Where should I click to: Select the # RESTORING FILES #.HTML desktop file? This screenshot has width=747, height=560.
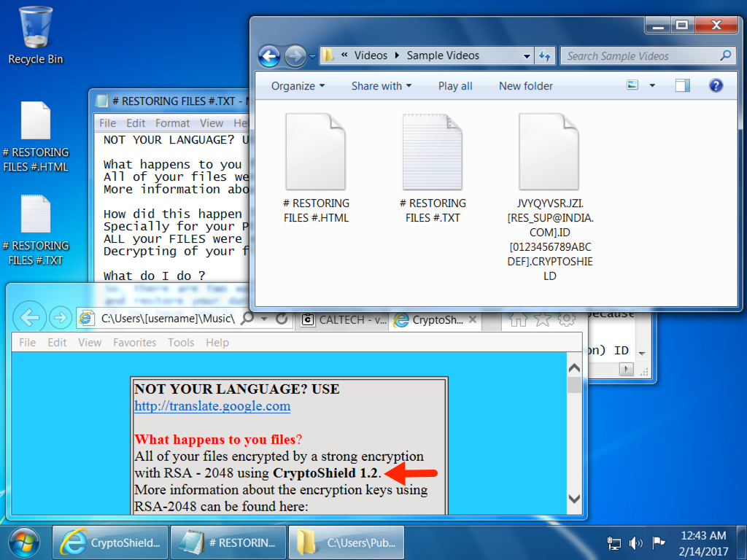[x=35, y=137]
